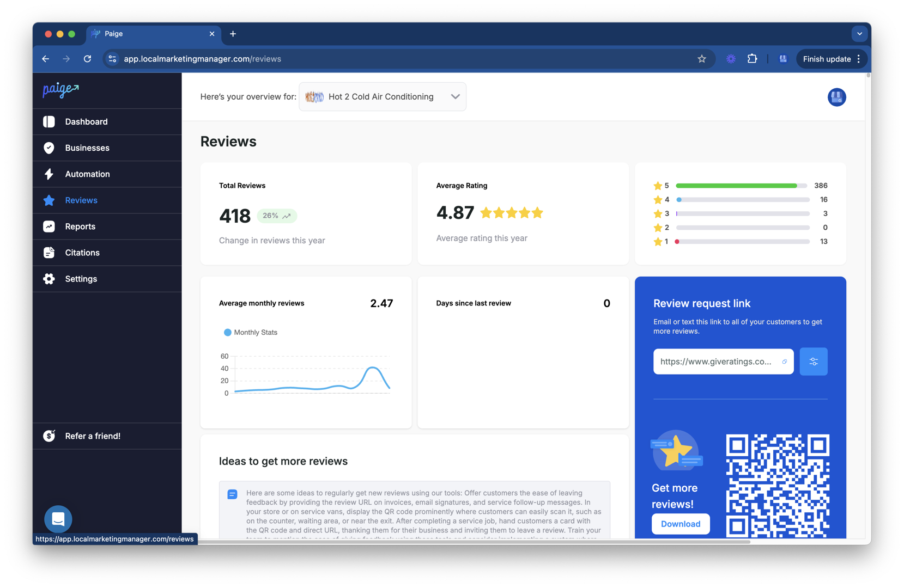
Task: Open the Hot 2 Cold Air Conditioning selector
Action: click(381, 96)
